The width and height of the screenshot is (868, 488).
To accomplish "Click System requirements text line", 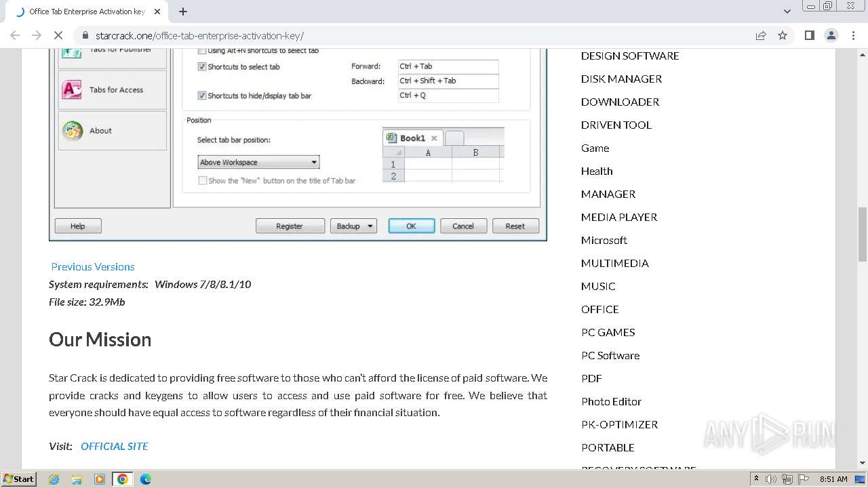I will pyautogui.click(x=150, y=284).
